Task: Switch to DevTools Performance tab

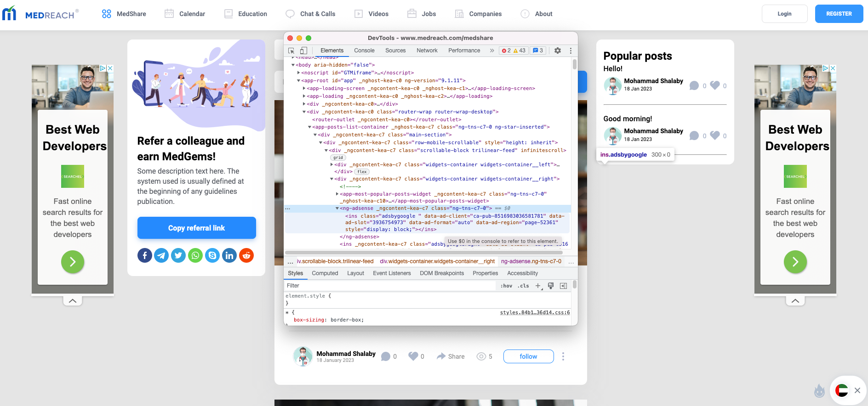Action: (464, 51)
